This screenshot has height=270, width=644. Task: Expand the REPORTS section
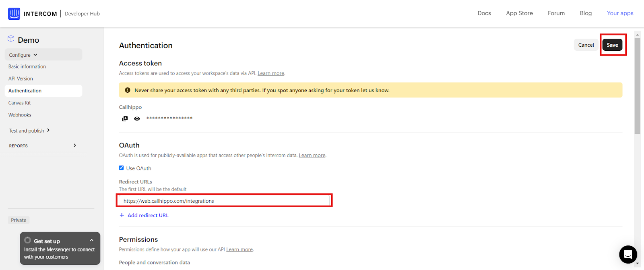[43, 145]
